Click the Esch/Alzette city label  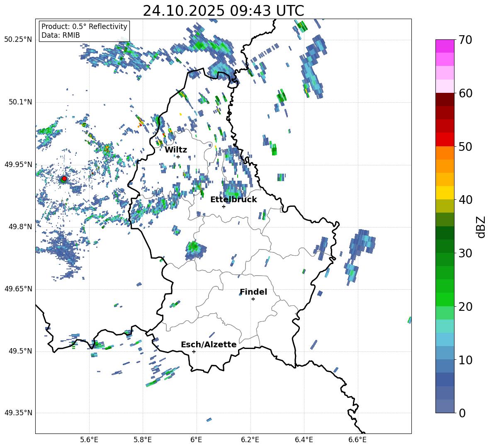click(x=209, y=345)
